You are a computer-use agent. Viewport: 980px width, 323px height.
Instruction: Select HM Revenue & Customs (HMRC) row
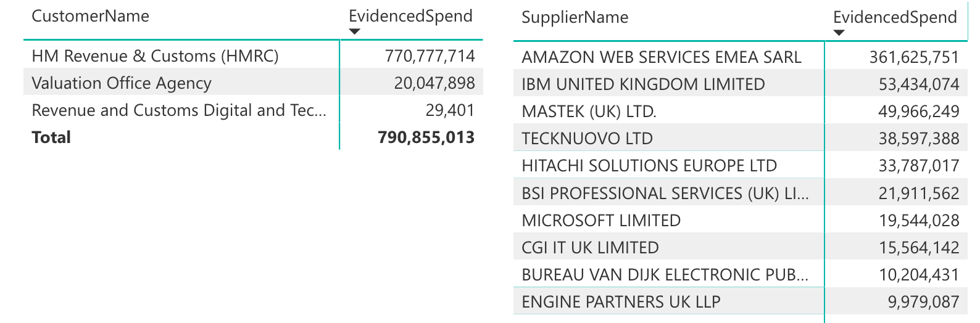155,56
